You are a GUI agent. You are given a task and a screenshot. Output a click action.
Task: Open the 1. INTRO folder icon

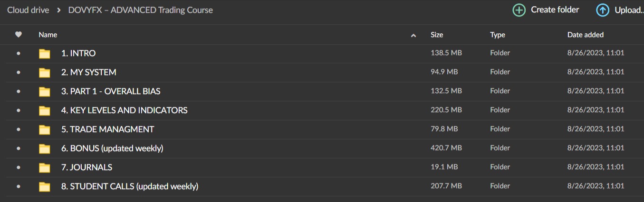tap(44, 53)
